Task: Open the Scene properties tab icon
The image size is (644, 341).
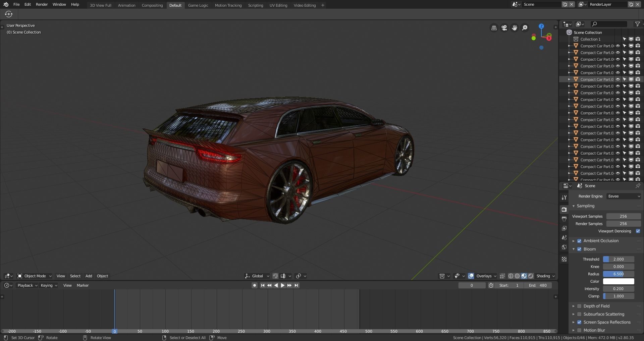Action: [x=564, y=237]
